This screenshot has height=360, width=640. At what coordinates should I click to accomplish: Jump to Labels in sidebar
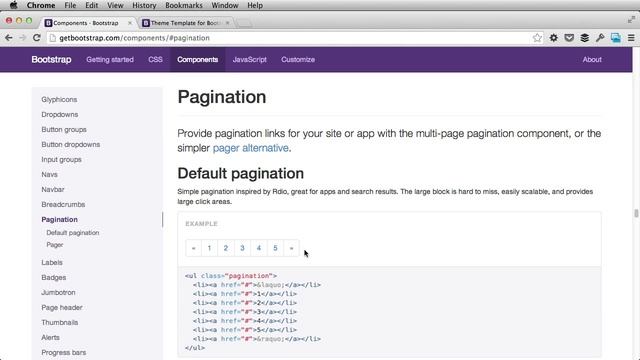click(52, 262)
